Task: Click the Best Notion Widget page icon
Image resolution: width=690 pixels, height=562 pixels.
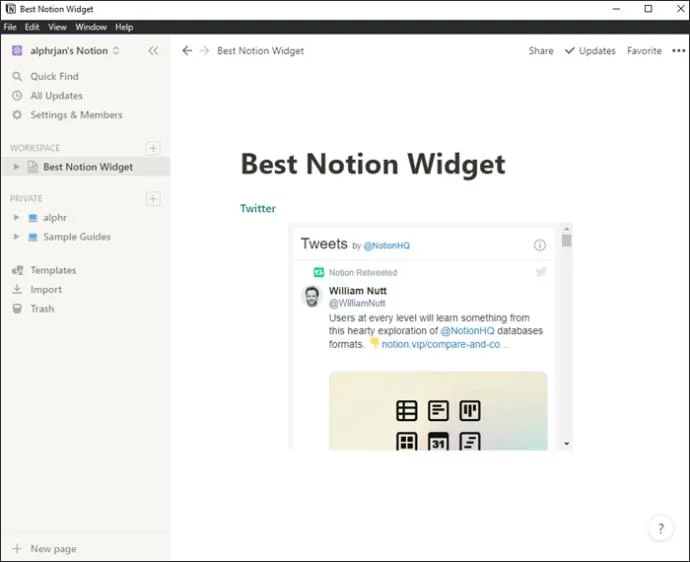Action: [x=33, y=167]
